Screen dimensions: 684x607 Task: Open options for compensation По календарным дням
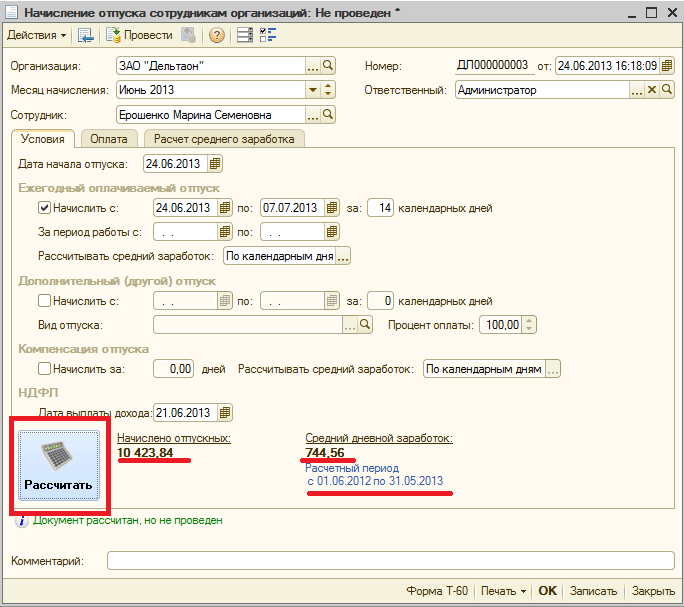coord(553,369)
